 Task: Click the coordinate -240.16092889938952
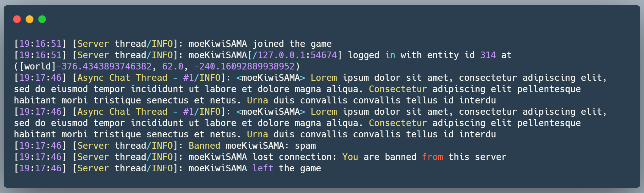[x=244, y=66]
